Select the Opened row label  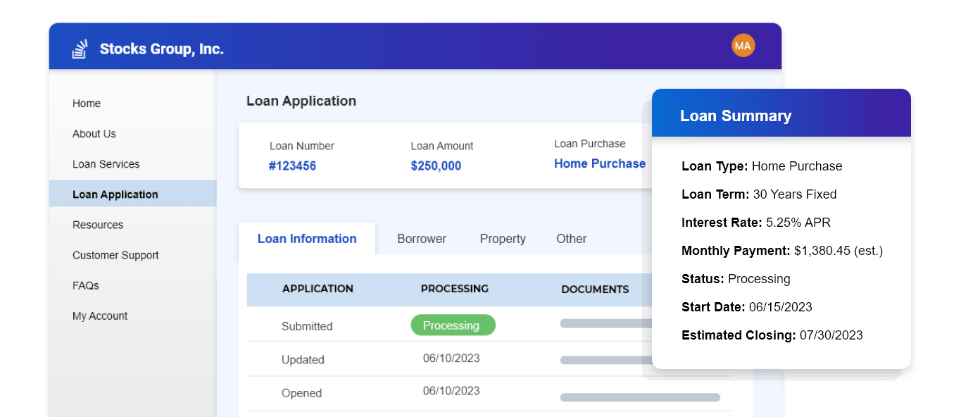tap(301, 393)
